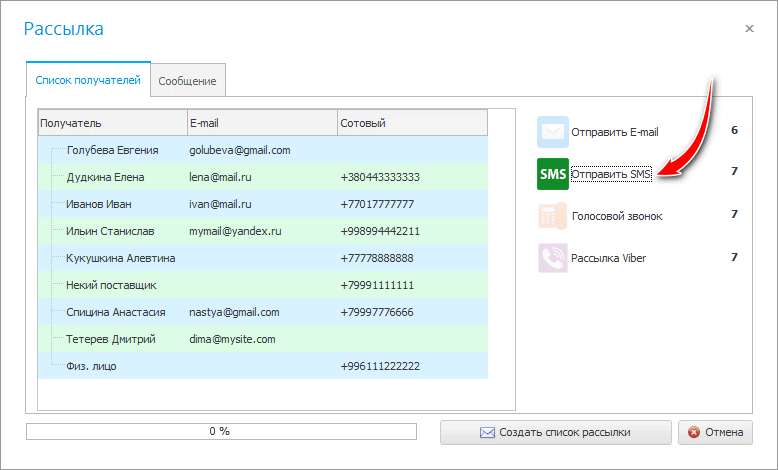Click the purple Viber icon
Viewport: 778px width, 470px height.
(x=553, y=258)
